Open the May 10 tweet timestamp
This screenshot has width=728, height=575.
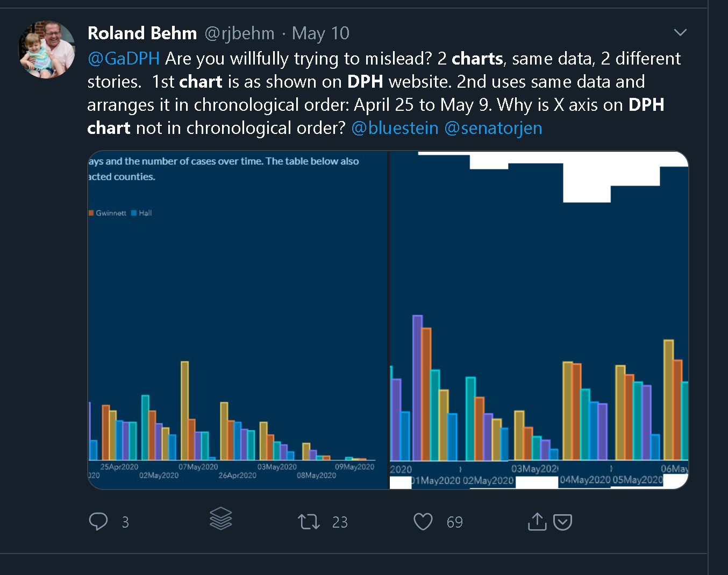pyautogui.click(x=320, y=33)
